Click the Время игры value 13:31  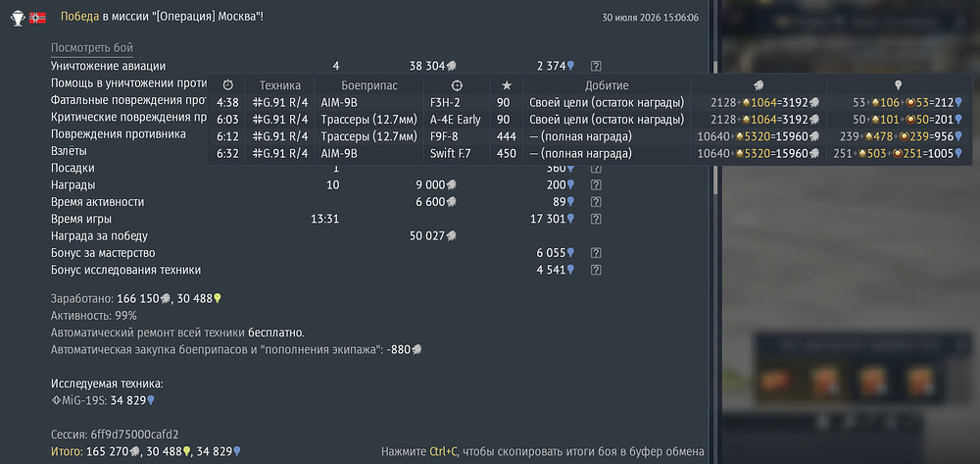[324, 219]
